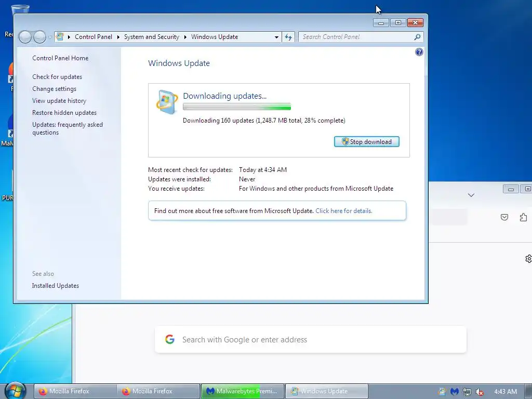Select System and Security breadcrumb
This screenshot has height=399, width=532.
[x=151, y=37]
